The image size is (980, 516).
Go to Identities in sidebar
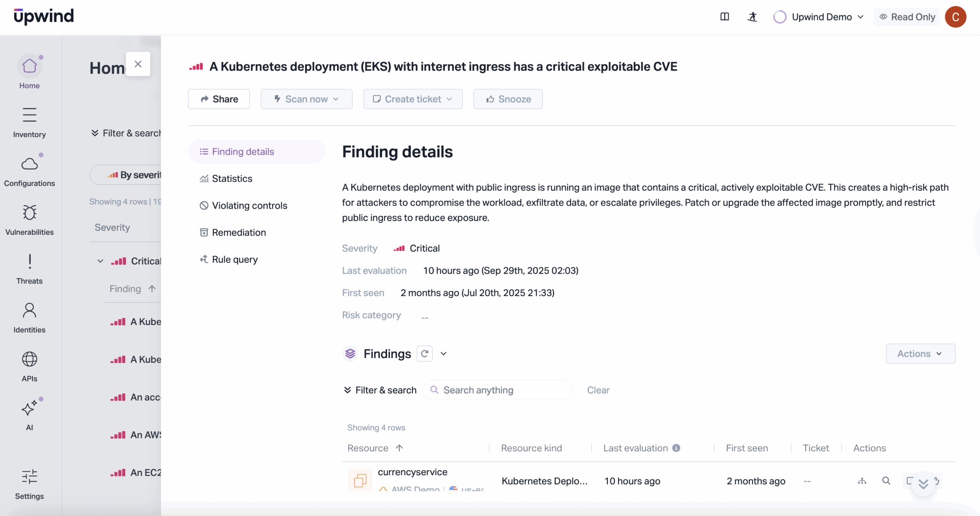(x=29, y=311)
